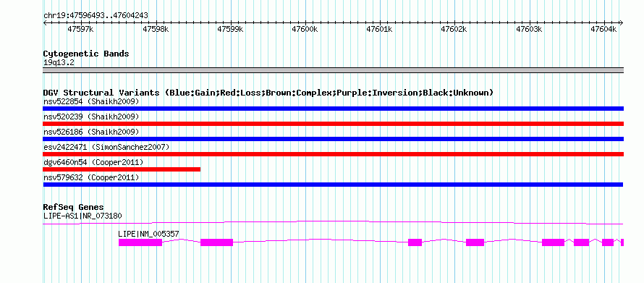Click the blue gain bar under nsv522854
Viewport: 644px width, 283px height.
point(333,109)
